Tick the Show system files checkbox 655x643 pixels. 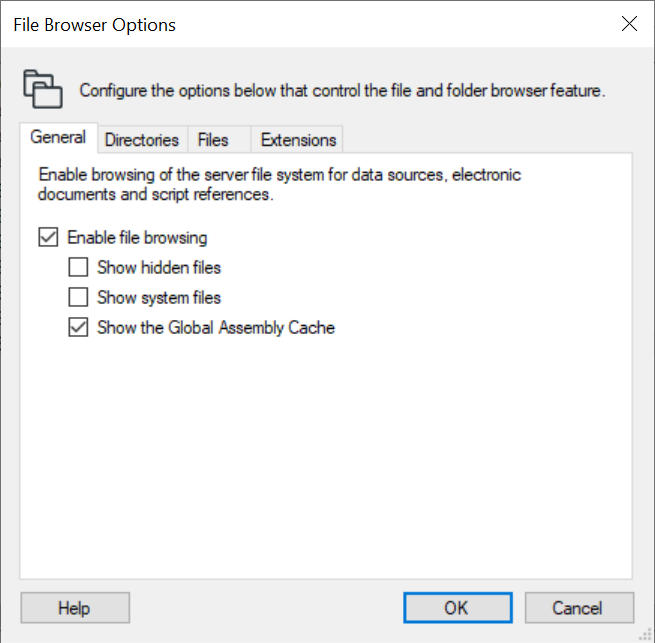(78, 297)
